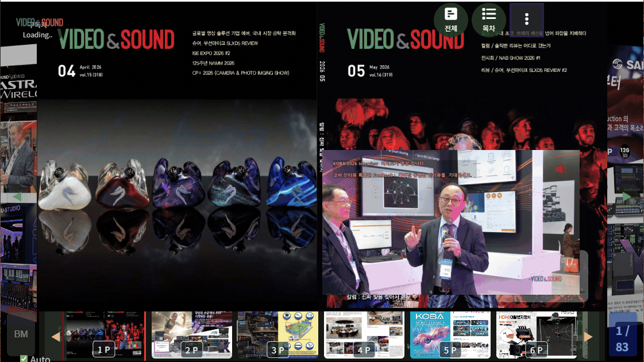Click the 'vol.15 (318)' volume label
The image size is (644, 362).
tap(91, 75)
